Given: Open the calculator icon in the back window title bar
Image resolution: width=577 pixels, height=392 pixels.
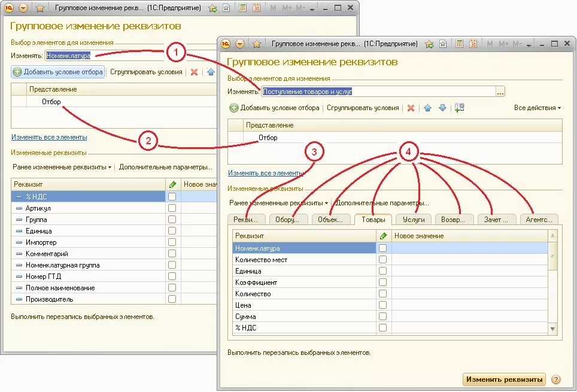Looking at the screenshot, I should pos(242,8).
